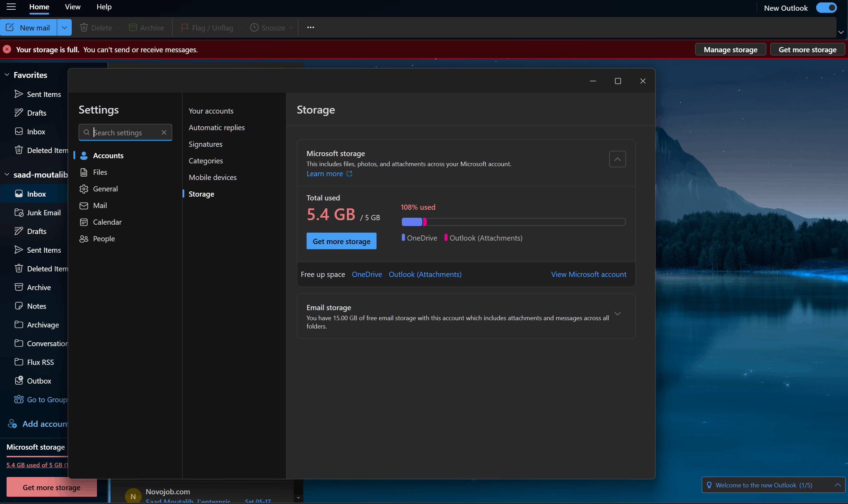Click the blue Get more storage button
848x504 pixels.
(341, 241)
